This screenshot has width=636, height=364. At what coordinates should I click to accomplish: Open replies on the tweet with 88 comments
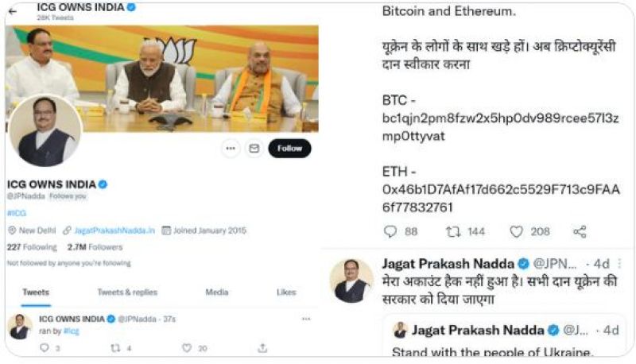pyautogui.click(x=390, y=232)
